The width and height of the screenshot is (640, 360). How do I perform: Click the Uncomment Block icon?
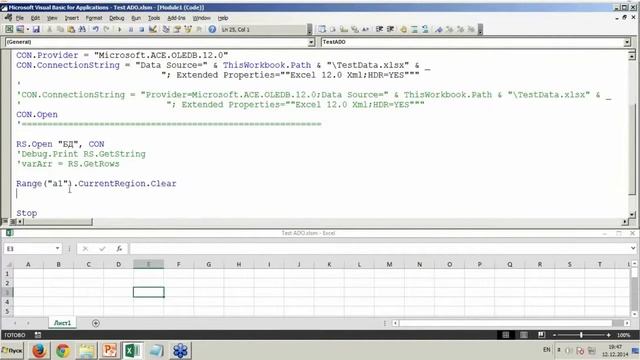[425, 29]
